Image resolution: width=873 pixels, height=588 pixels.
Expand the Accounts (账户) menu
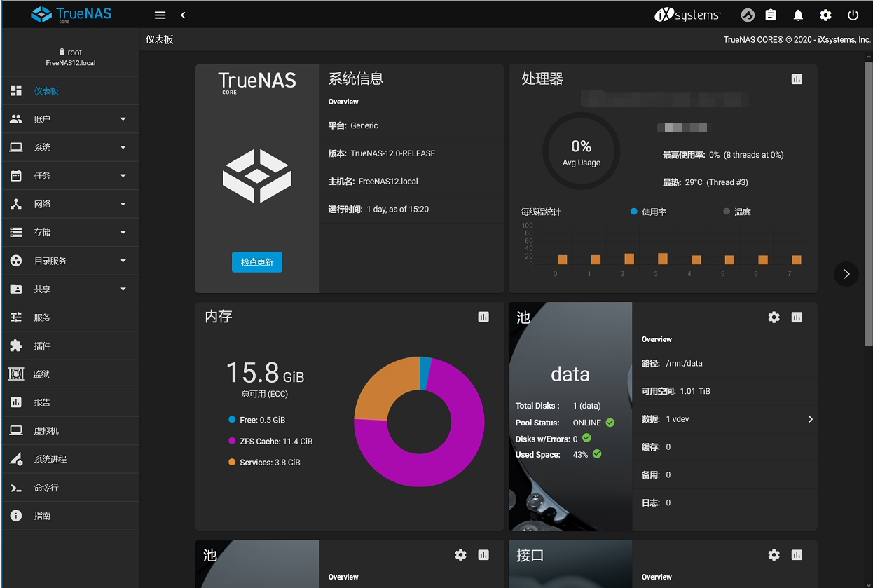[70, 119]
